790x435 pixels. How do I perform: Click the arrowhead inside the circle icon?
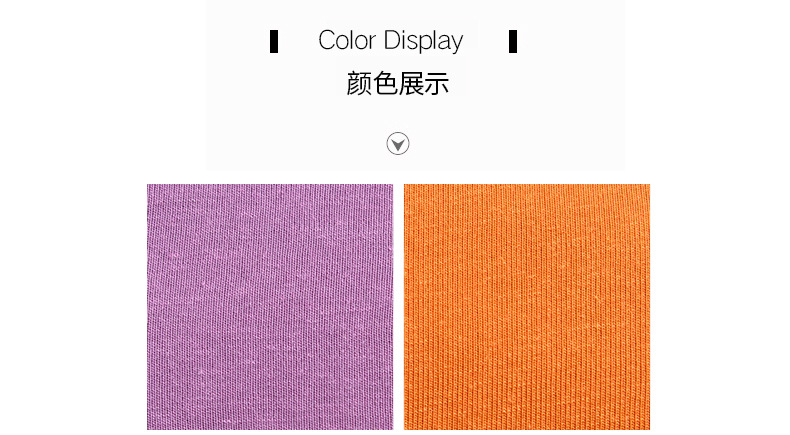398,145
